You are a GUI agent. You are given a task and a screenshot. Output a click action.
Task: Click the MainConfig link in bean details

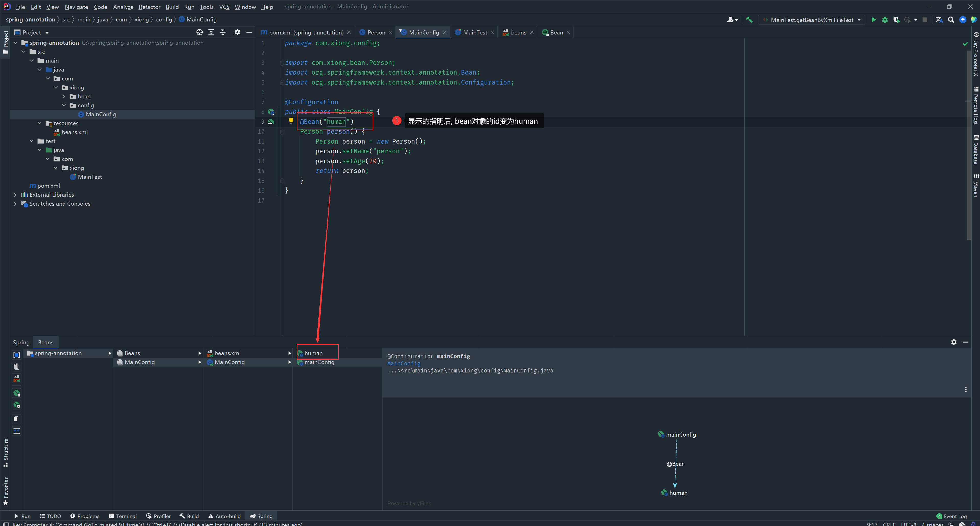(x=404, y=363)
